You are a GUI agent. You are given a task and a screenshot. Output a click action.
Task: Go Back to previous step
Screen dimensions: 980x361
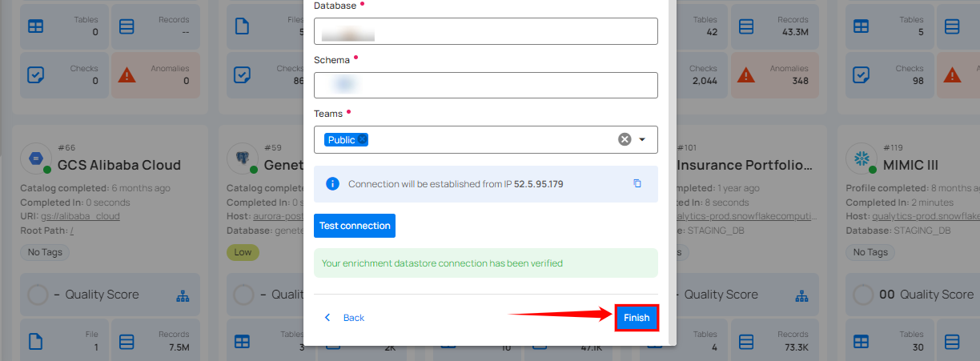tap(353, 318)
